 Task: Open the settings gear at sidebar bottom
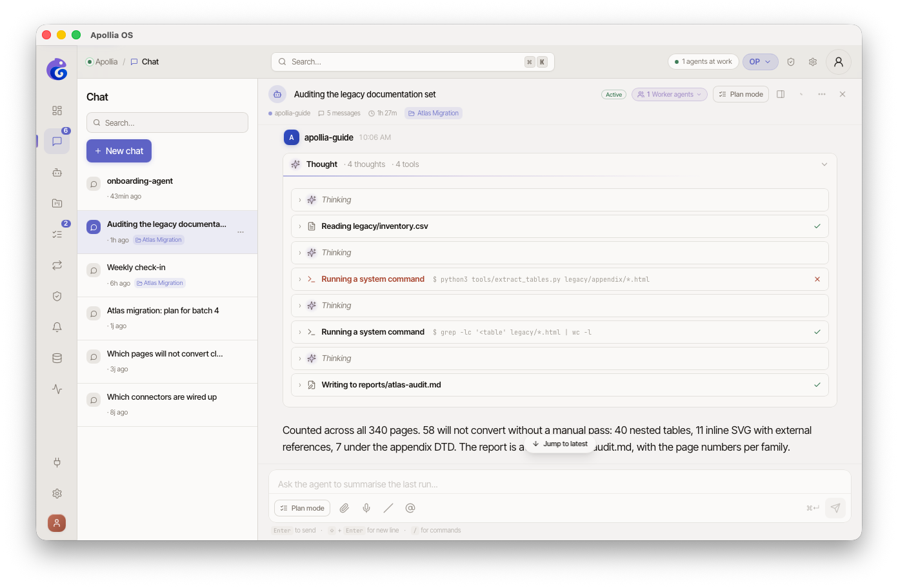(57, 493)
